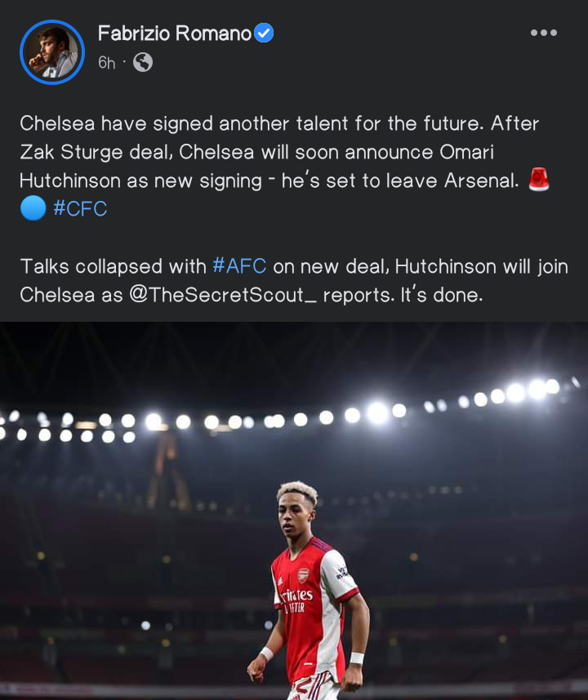This screenshot has height=700, width=588.
Task: Click the @TheSecretScout_ mention text
Action: click(x=223, y=295)
